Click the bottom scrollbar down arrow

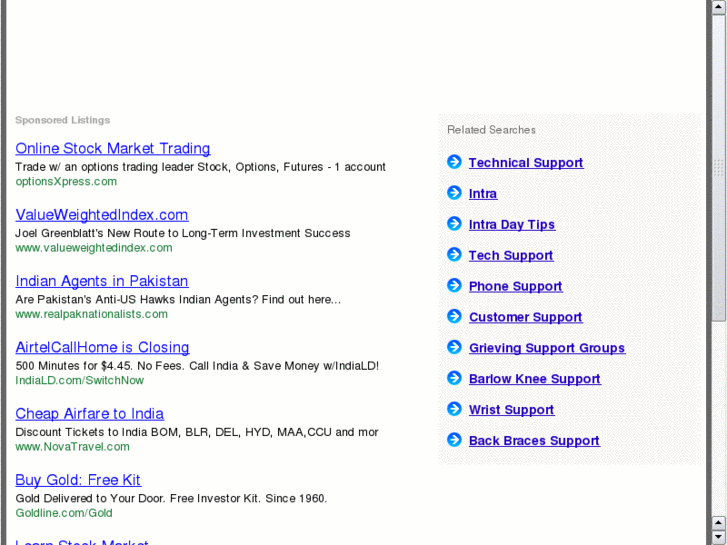tap(719, 537)
